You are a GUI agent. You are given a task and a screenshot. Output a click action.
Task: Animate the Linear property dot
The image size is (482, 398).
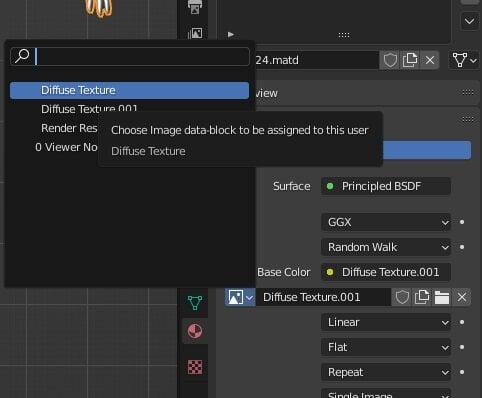point(462,322)
